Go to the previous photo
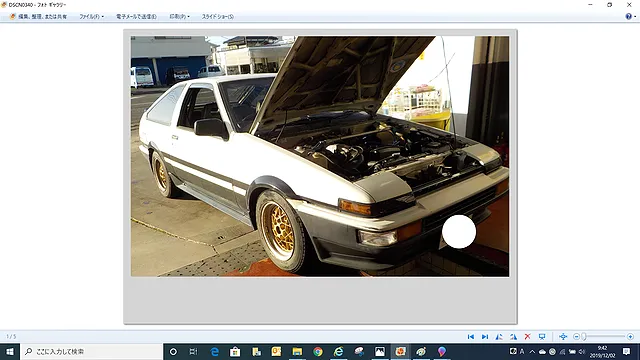640x360 pixels. click(471, 337)
